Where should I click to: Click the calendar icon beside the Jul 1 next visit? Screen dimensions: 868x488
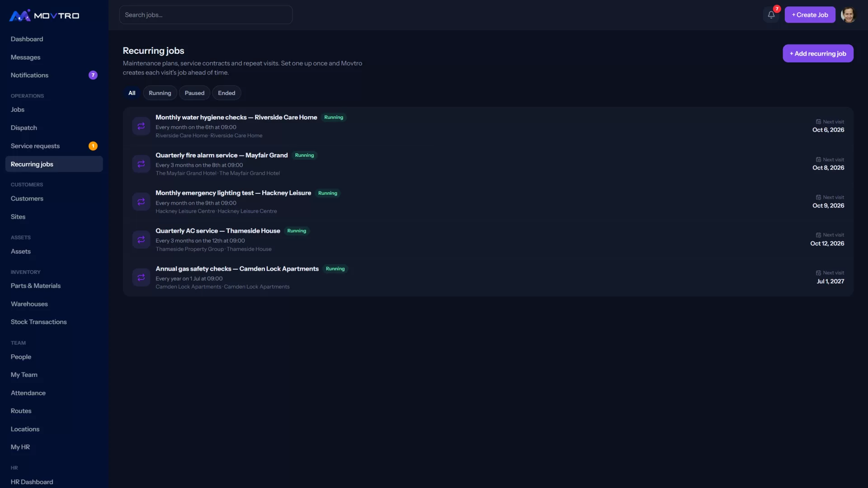818,273
